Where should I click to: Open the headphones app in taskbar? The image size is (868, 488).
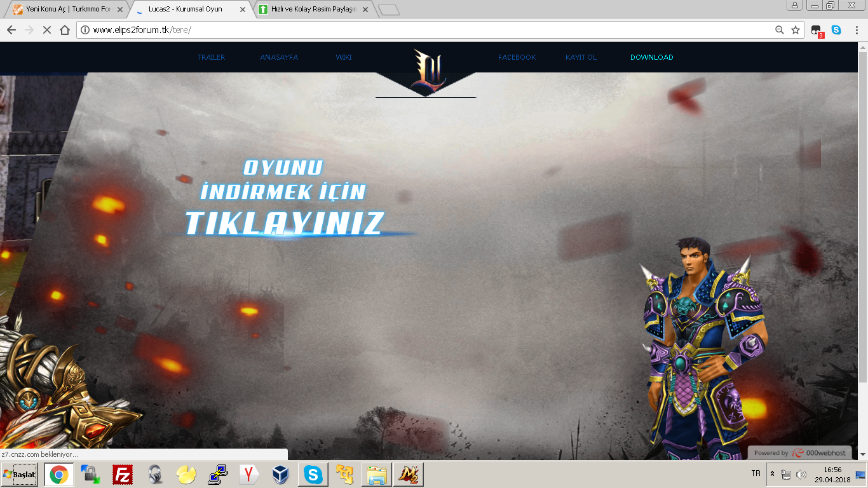[154, 475]
